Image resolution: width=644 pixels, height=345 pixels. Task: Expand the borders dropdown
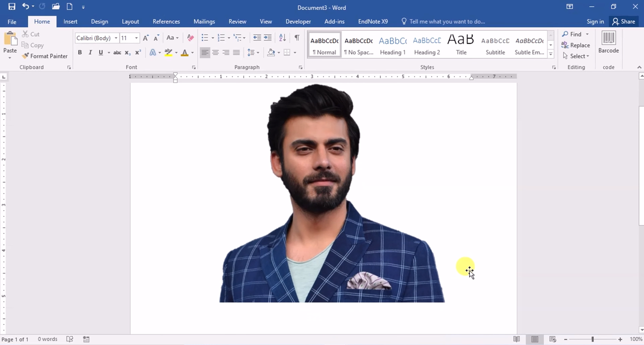295,52
